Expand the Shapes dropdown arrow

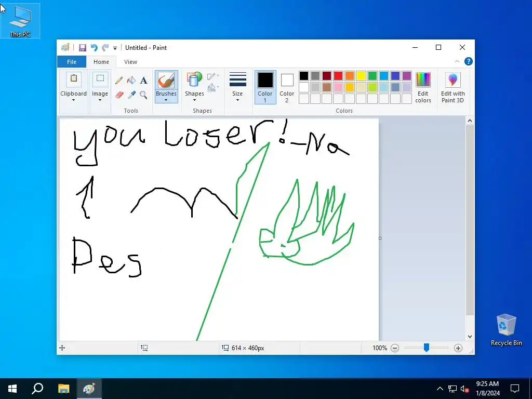coord(194,100)
